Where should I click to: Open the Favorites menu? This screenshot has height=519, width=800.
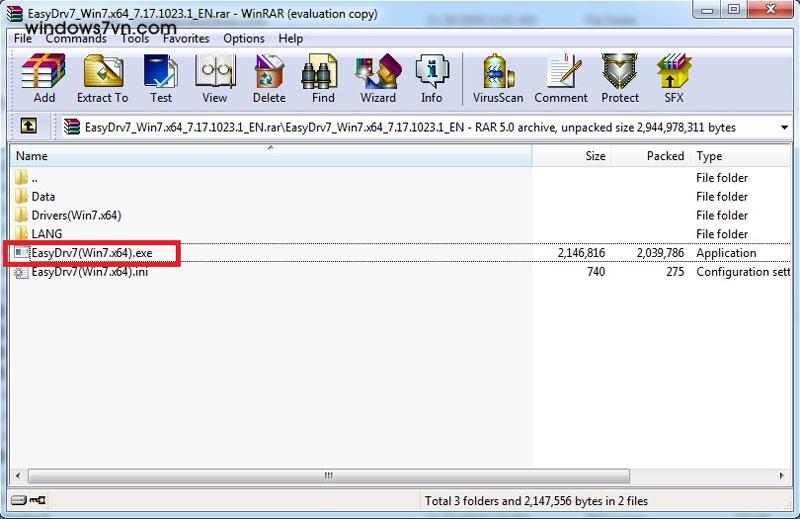coord(186,39)
